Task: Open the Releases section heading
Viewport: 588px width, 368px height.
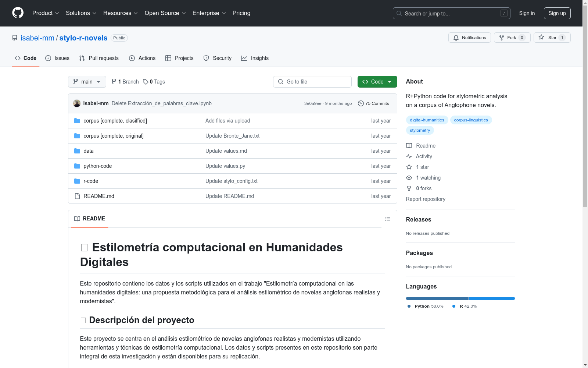Action: coord(419,219)
